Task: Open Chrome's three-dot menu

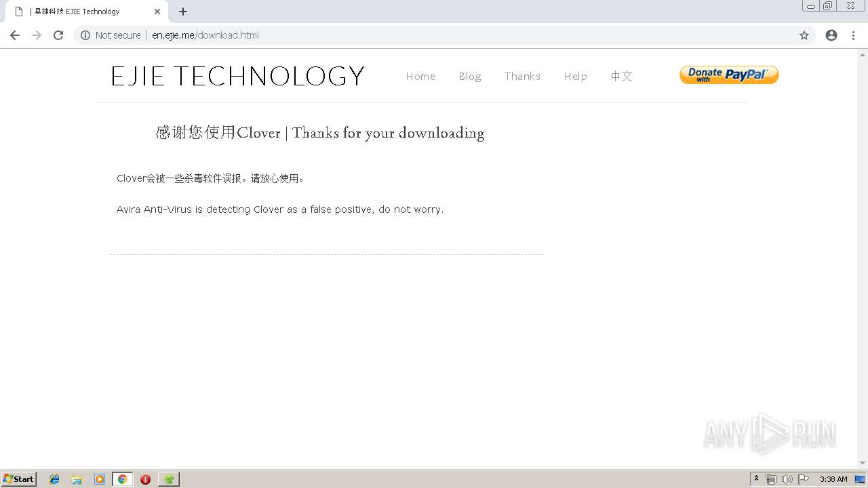Action: click(x=853, y=35)
